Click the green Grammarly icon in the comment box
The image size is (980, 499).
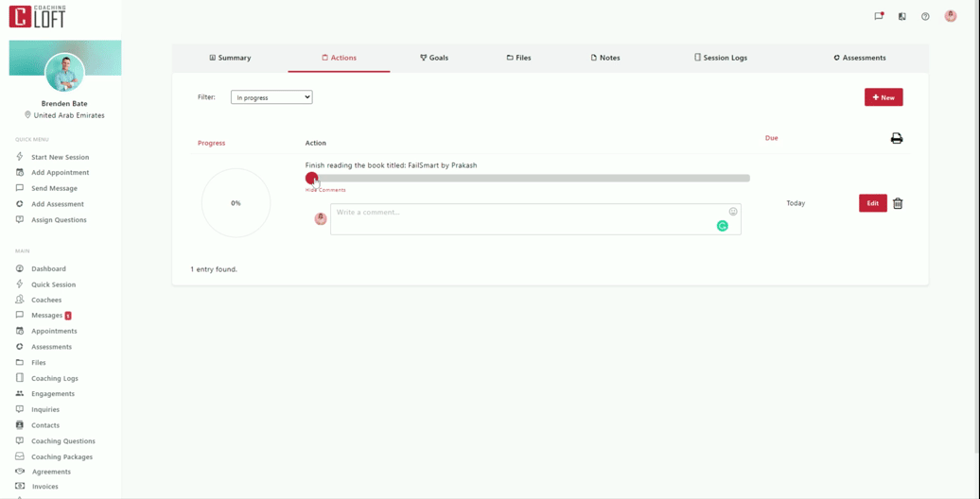[x=722, y=226]
